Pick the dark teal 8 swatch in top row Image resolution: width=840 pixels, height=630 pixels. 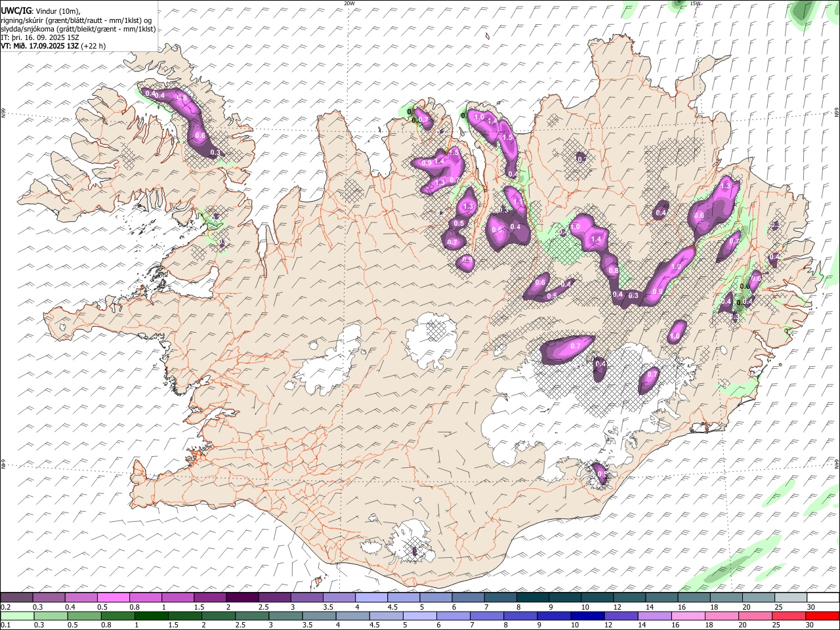click(x=532, y=597)
